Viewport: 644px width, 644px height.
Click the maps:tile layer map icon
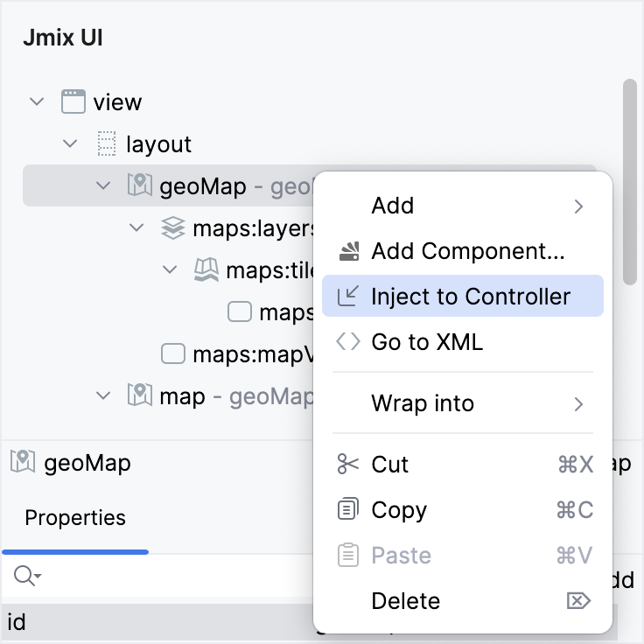(x=206, y=270)
